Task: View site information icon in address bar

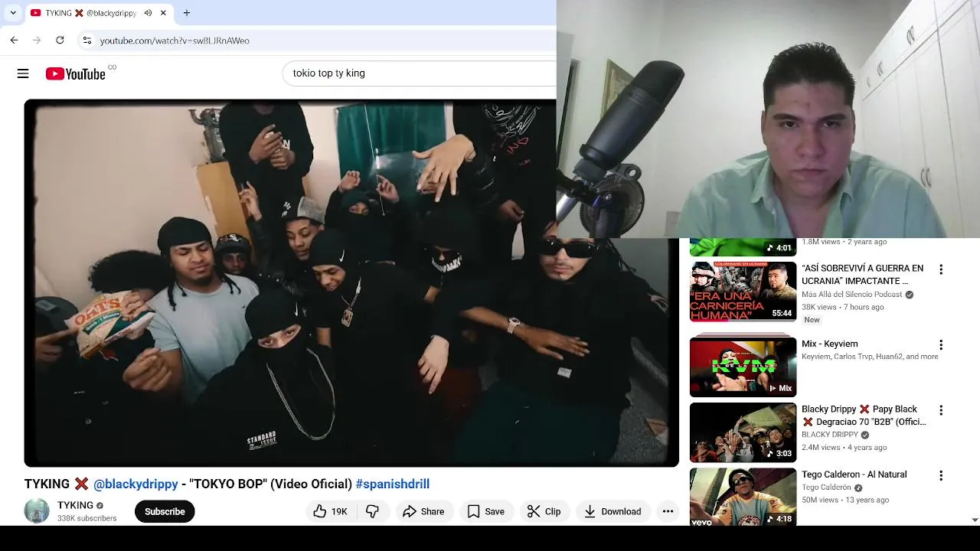Action: point(87,41)
